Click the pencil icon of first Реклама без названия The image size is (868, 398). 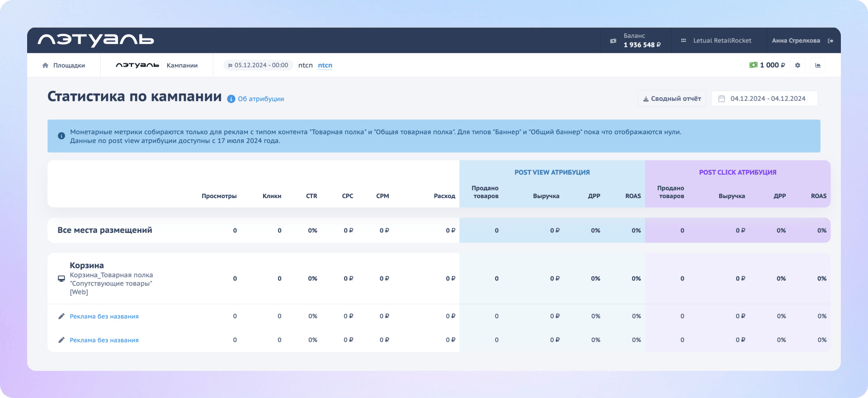point(61,316)
